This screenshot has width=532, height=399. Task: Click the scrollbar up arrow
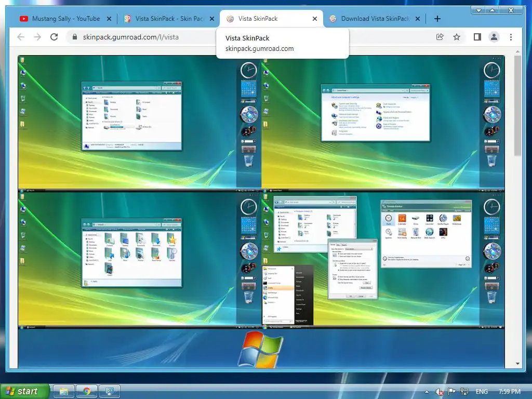click(x=517, y=51)
